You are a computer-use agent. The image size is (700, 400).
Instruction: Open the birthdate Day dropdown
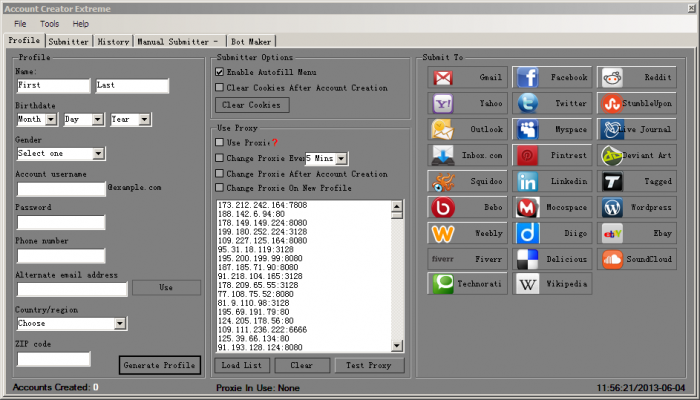[x=98, y=119]
